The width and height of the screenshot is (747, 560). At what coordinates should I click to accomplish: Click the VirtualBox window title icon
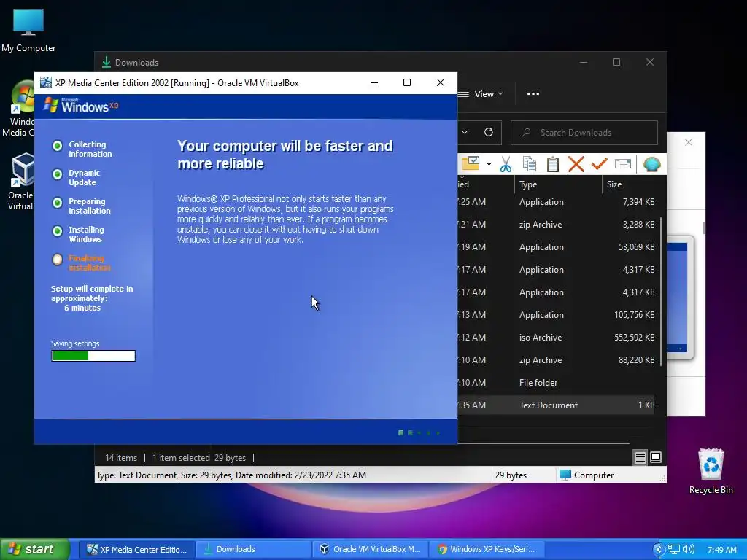(x=46, y=82)
